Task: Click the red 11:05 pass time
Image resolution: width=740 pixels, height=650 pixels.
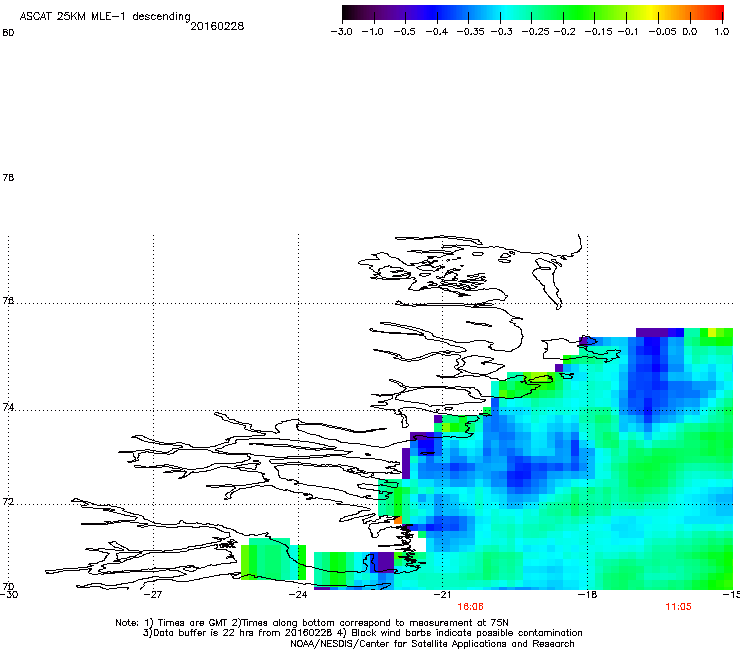Action: pos(678,607)
